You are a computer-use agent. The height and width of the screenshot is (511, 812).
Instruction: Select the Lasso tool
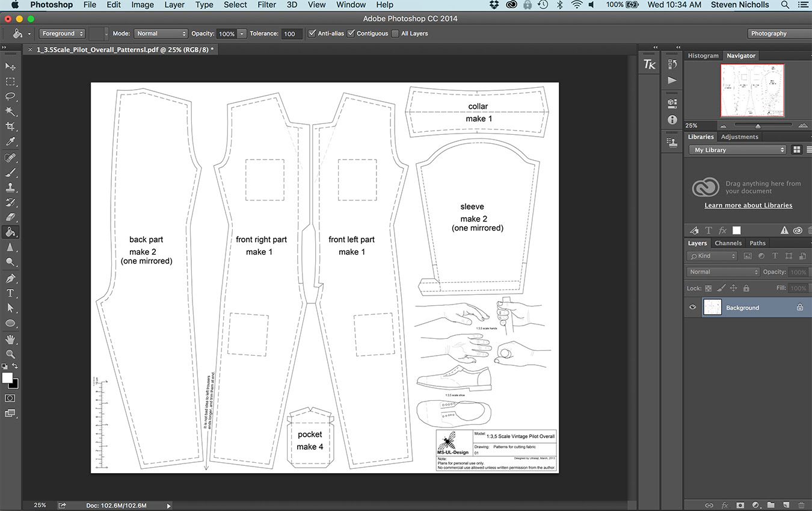point(10,96)
